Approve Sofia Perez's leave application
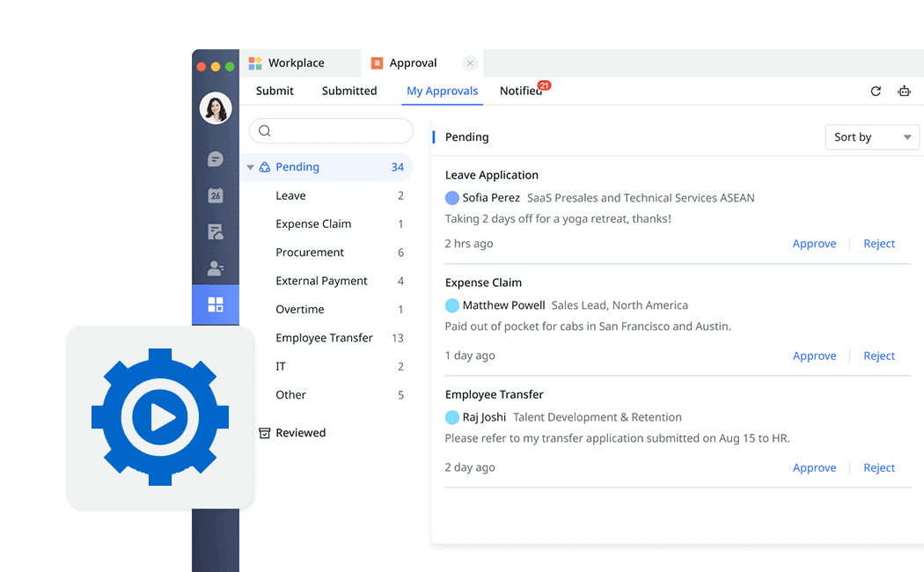The height and width of the screenshot is (572, 924). [x=814, y=244]
